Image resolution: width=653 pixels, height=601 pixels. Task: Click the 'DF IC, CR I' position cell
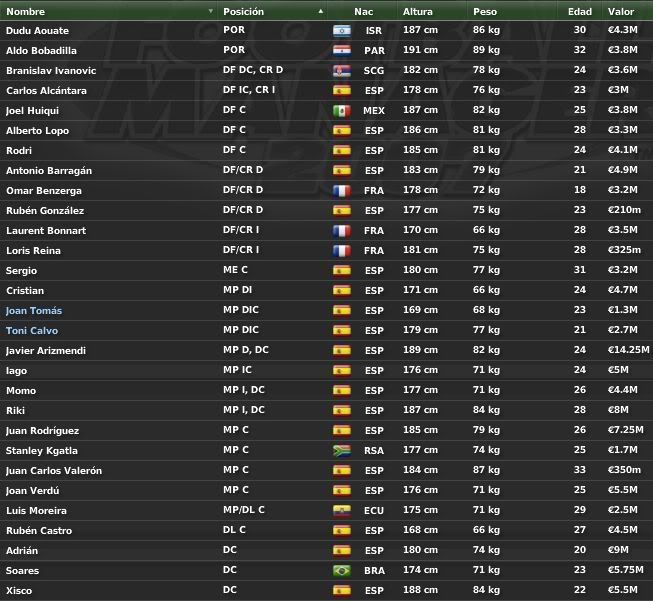tap(249, 90)
